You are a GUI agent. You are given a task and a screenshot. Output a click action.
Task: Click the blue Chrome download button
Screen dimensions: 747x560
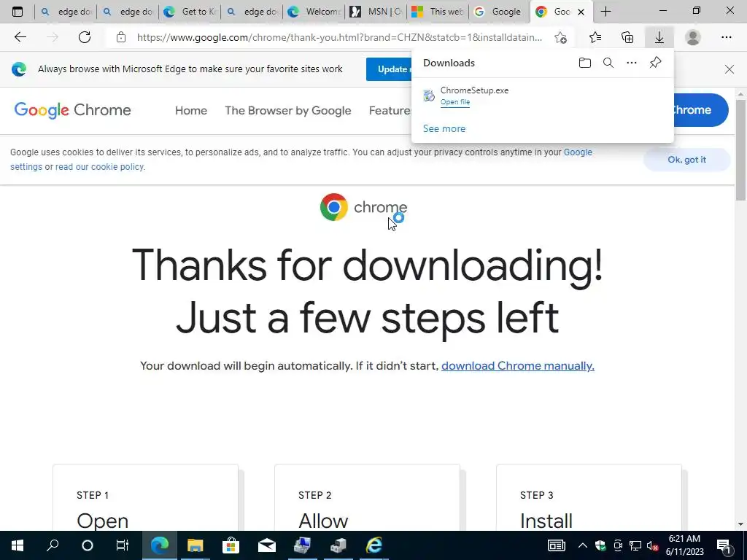coord(701,110)
